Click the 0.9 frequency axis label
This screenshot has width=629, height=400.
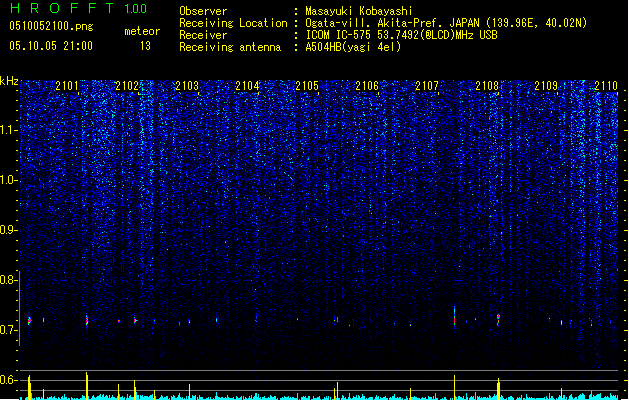coord(9,230)
